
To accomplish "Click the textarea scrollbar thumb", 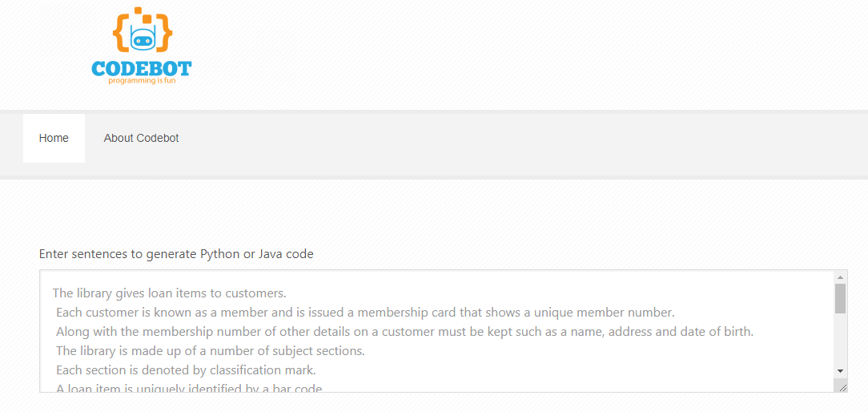I will (x=840, y=298).
